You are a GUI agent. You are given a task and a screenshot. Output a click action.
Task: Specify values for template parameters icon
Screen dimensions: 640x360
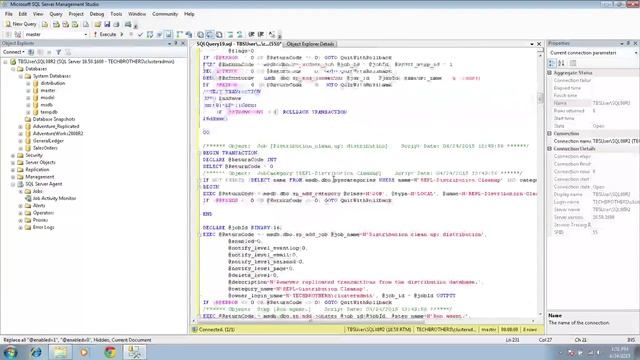[271, 35]
